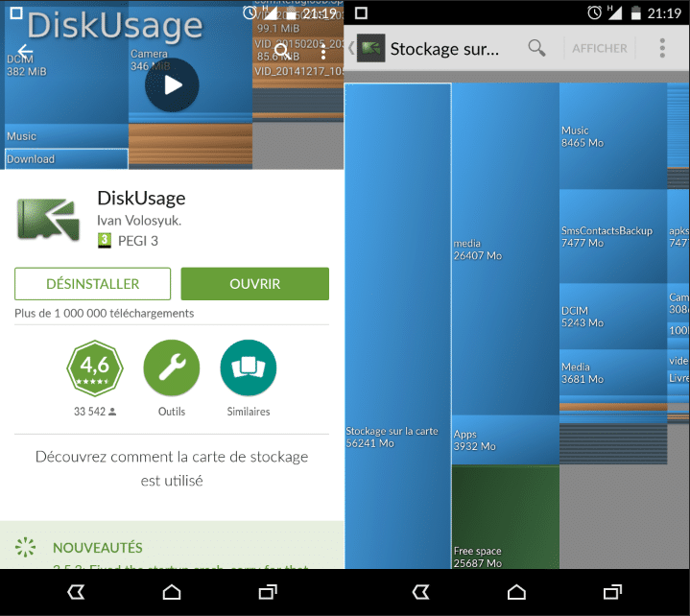Click the DÉSINSTALLER button

pos(92,284)
